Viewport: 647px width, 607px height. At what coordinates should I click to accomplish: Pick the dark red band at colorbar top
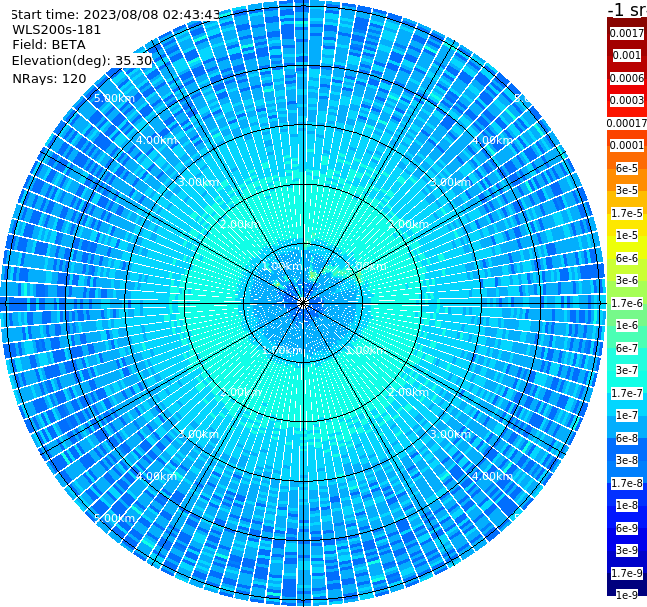pos(627,22)
